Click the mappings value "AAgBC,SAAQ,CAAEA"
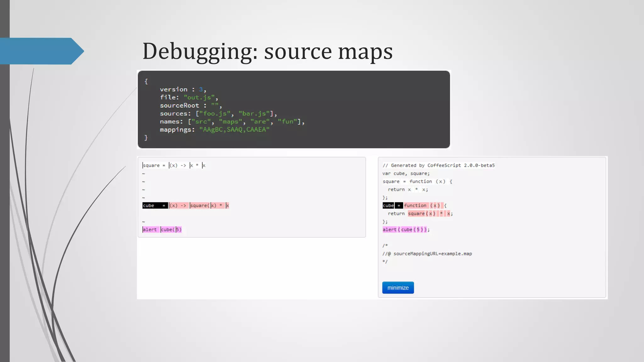 [234, 130]
